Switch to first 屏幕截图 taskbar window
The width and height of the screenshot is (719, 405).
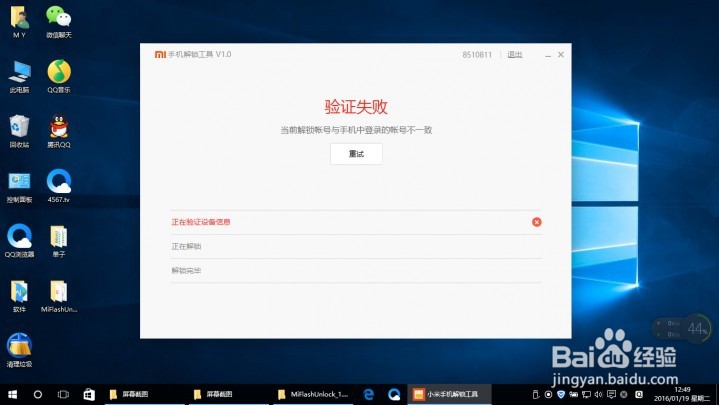pos(145,394)
